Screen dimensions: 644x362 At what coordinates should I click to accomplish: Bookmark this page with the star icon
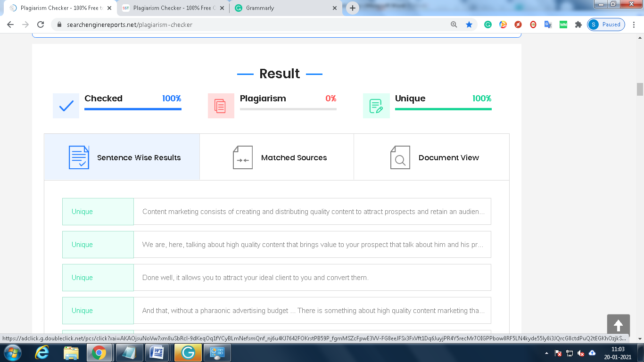(469, 25)
